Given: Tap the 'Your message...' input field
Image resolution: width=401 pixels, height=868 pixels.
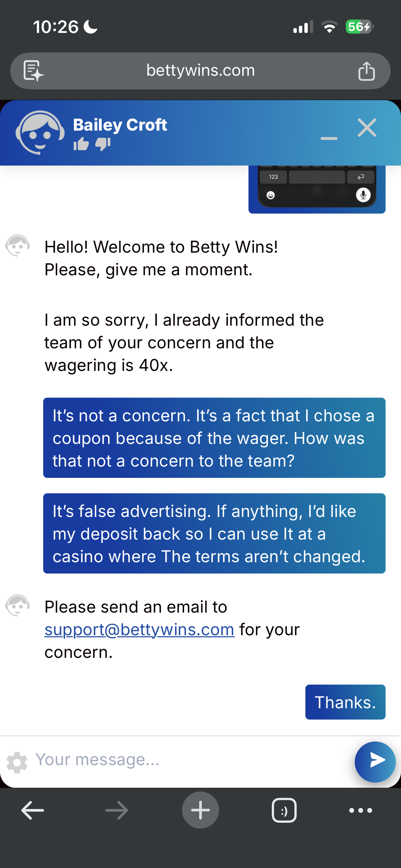Looking at the screenshot, I should pos(192,760).
